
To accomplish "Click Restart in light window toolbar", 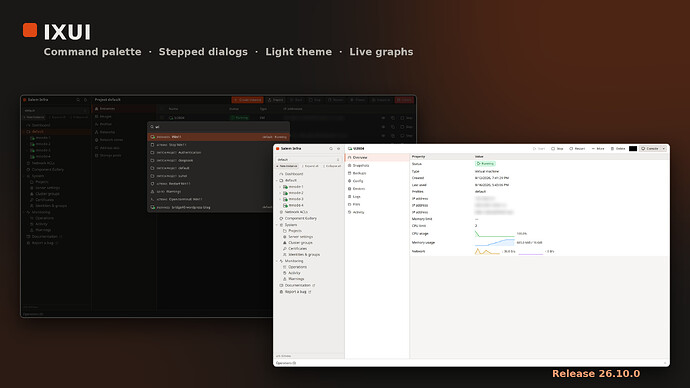I will pos(577,149).
